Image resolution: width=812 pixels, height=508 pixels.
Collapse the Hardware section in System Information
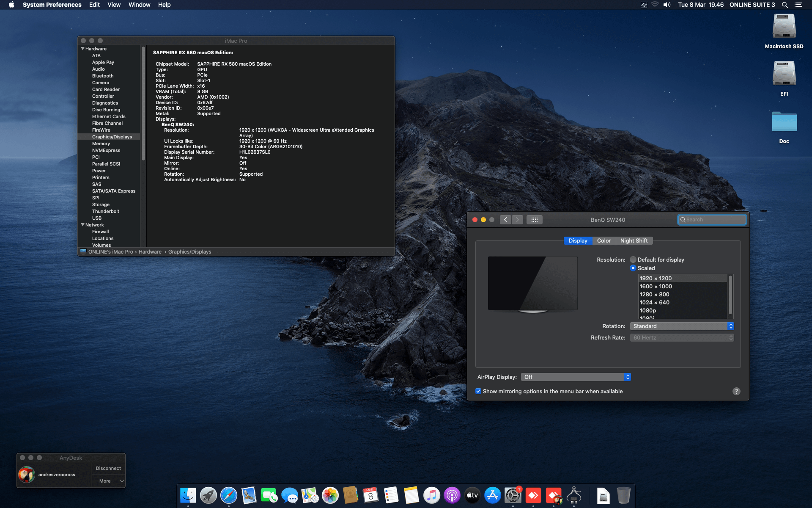(x=83, y=49)
